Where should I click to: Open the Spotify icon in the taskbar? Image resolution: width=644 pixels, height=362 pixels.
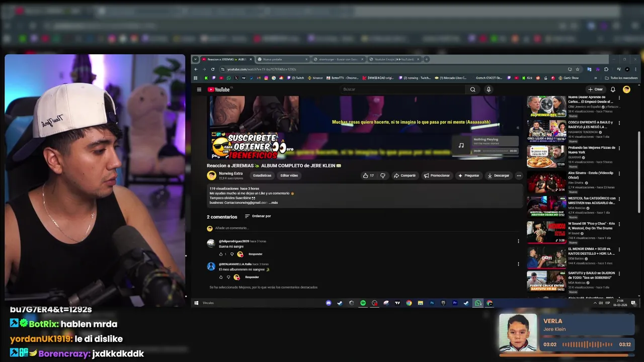tap(363, 303)
